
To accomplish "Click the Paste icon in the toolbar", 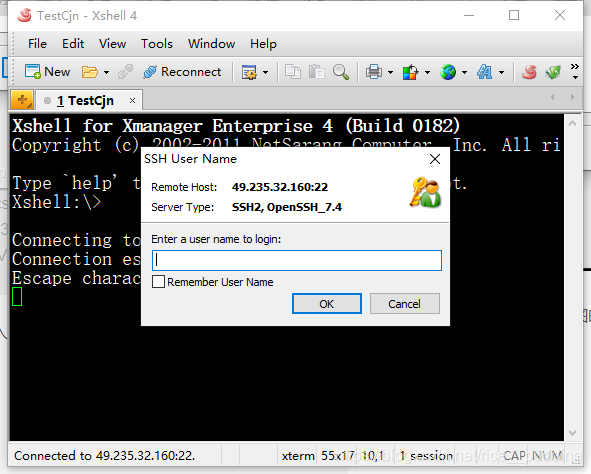I will point(317,72).
